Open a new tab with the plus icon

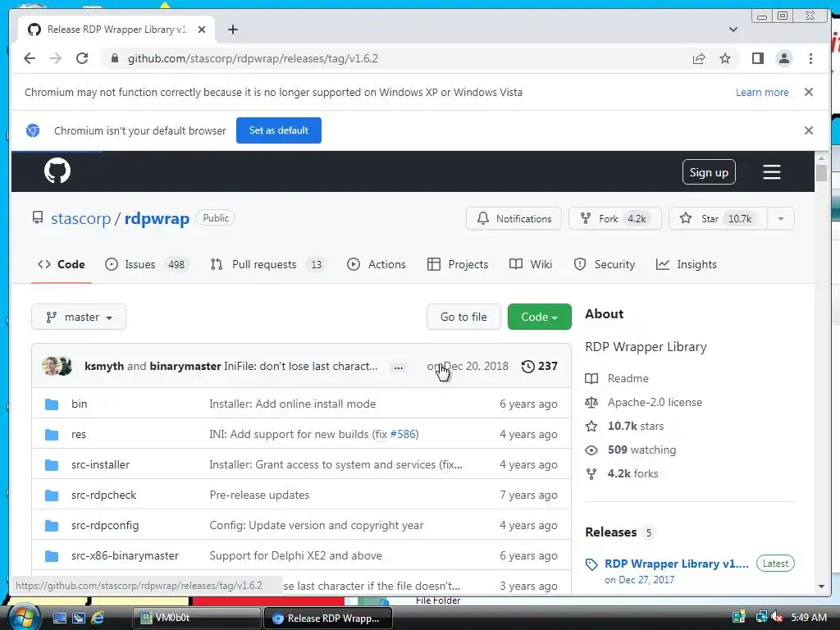(x=232, y=30)
